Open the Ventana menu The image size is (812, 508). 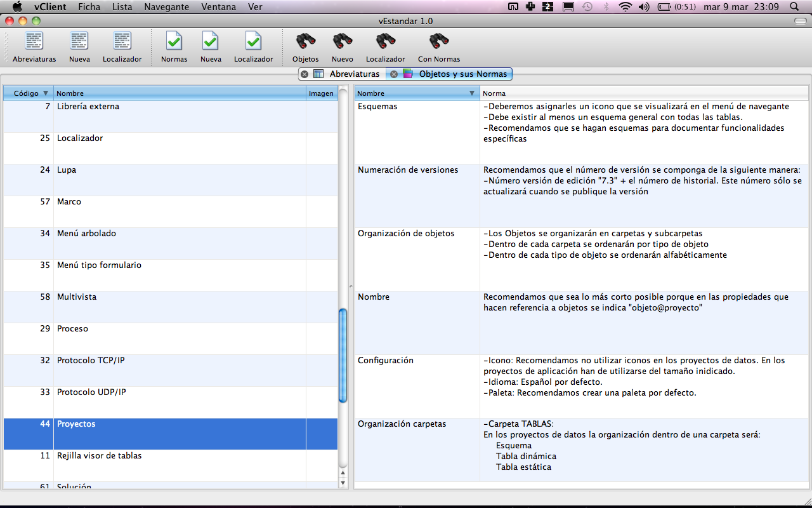[219, 7]
